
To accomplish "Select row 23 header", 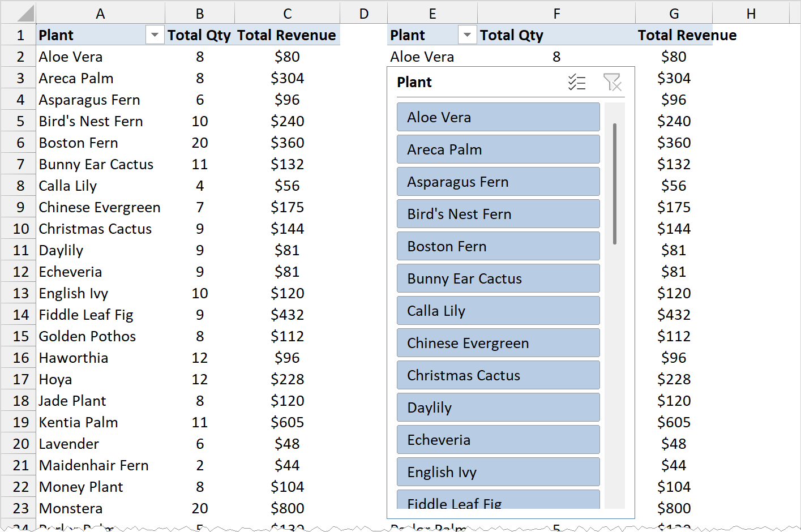I will [x=19, y=508].
